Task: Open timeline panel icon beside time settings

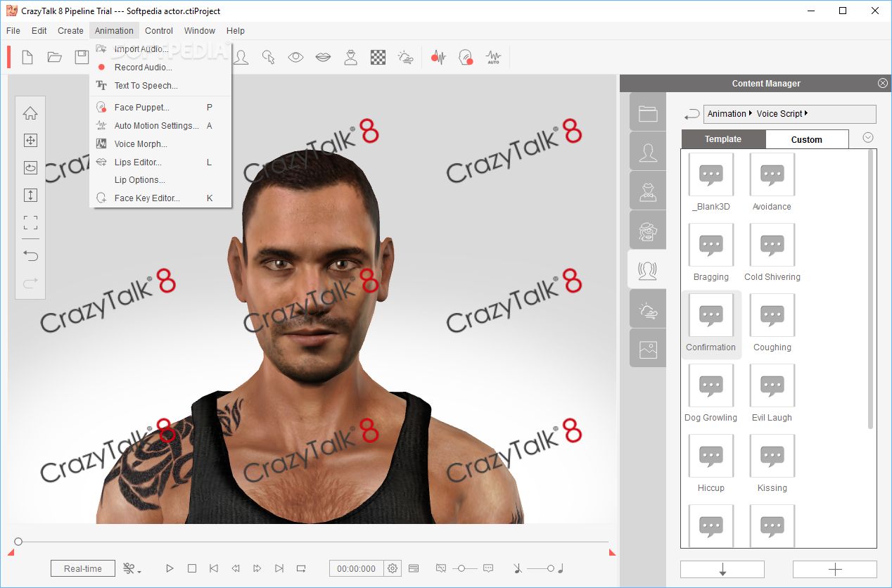Action: click(x=414, y=568)
